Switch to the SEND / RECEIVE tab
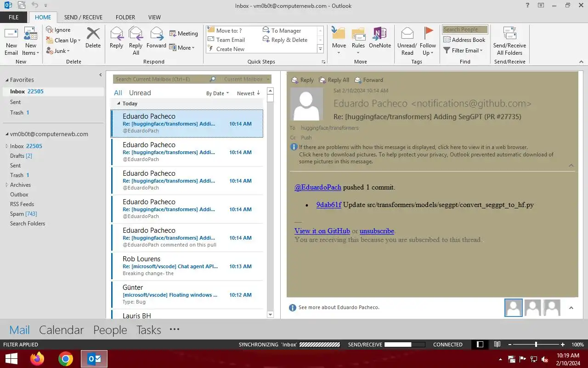Viewport: 588px width, 368px height. 84,17
